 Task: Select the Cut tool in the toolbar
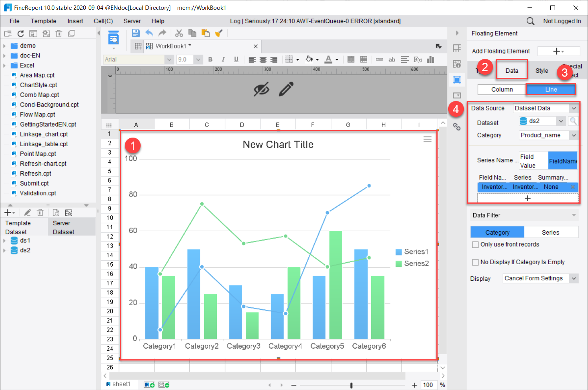(x=179, y=33)
